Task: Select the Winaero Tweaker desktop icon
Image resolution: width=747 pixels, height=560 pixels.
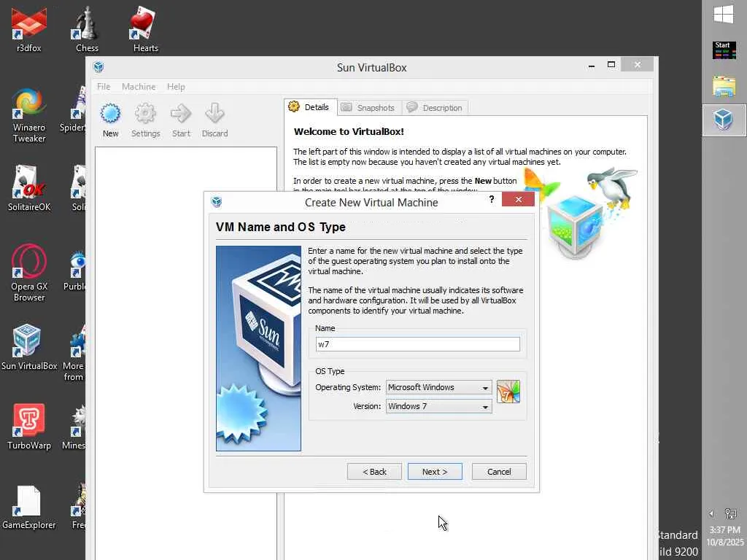Action: 29,115
